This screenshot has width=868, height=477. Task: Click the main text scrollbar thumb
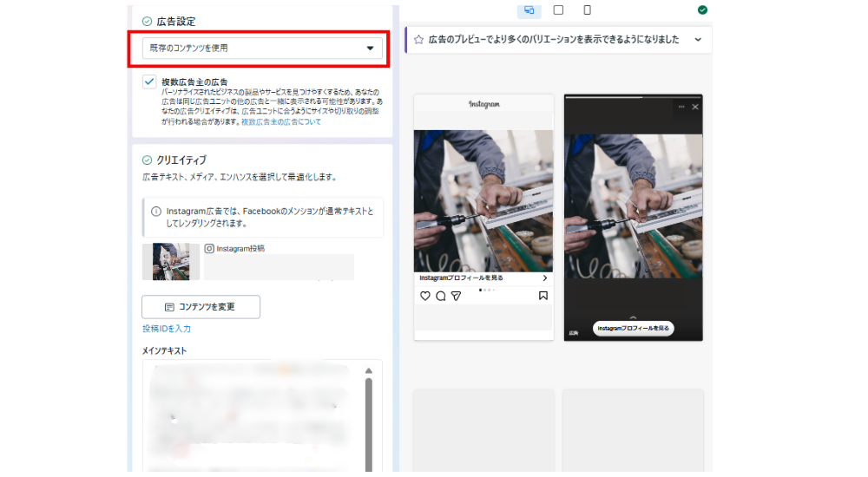point(369,424)
